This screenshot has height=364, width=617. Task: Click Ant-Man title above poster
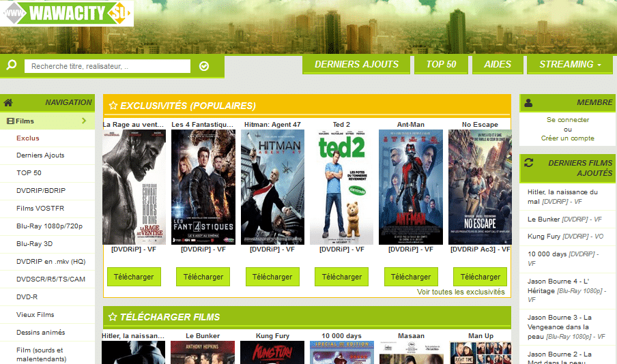tap(410, 124)
